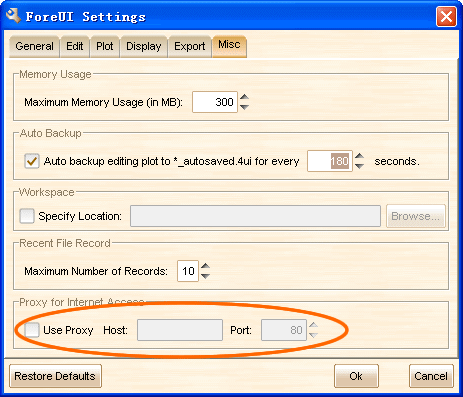
Task: Click the proxy Port field
Action: 284,330
